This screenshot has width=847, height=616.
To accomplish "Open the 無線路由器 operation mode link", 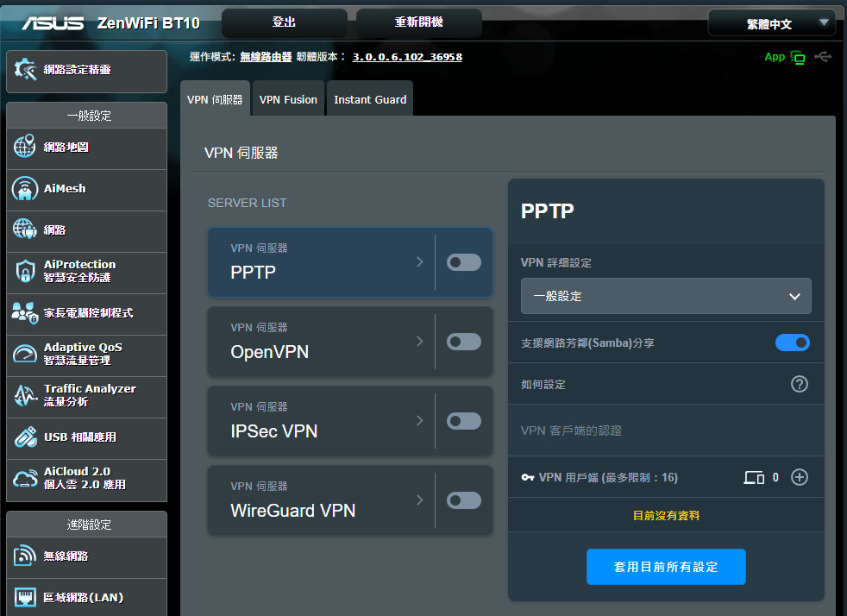I will [266, 57].
